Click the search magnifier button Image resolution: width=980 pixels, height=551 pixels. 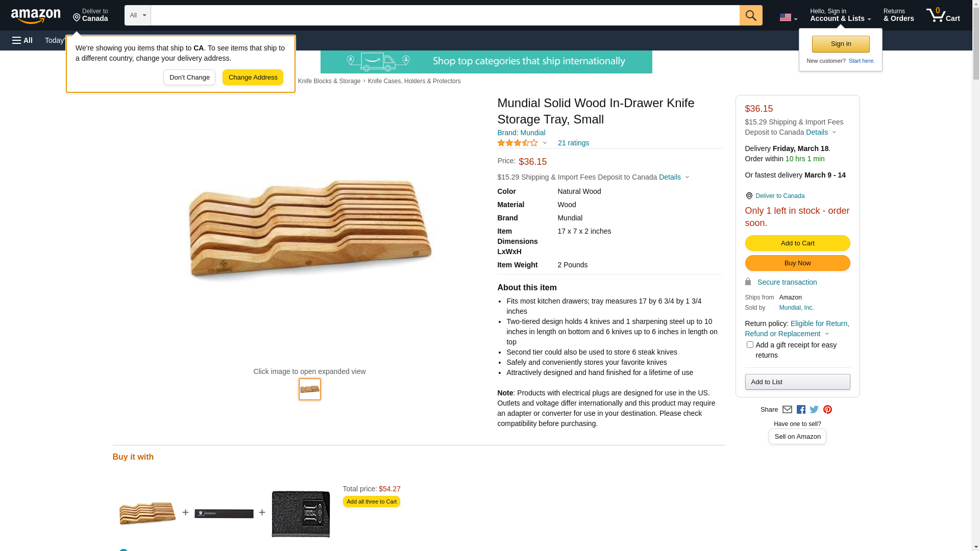(x=750, y=15)
